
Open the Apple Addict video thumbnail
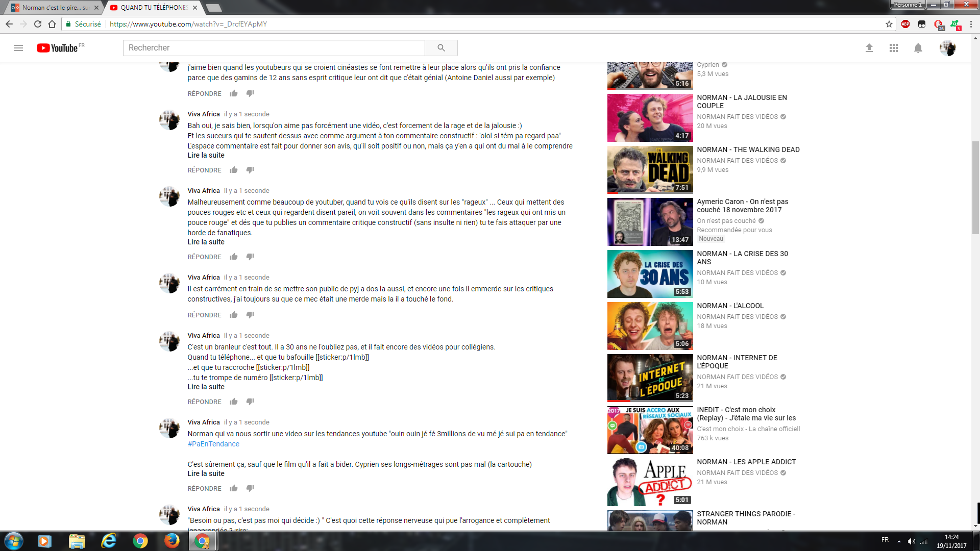click(x=650, y=482)
